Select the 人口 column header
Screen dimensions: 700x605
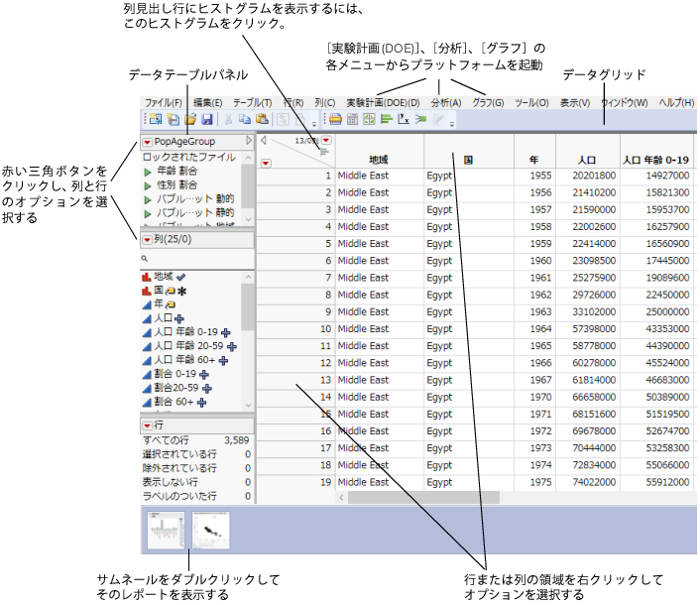pyautogui.click(x=586, y=159)
